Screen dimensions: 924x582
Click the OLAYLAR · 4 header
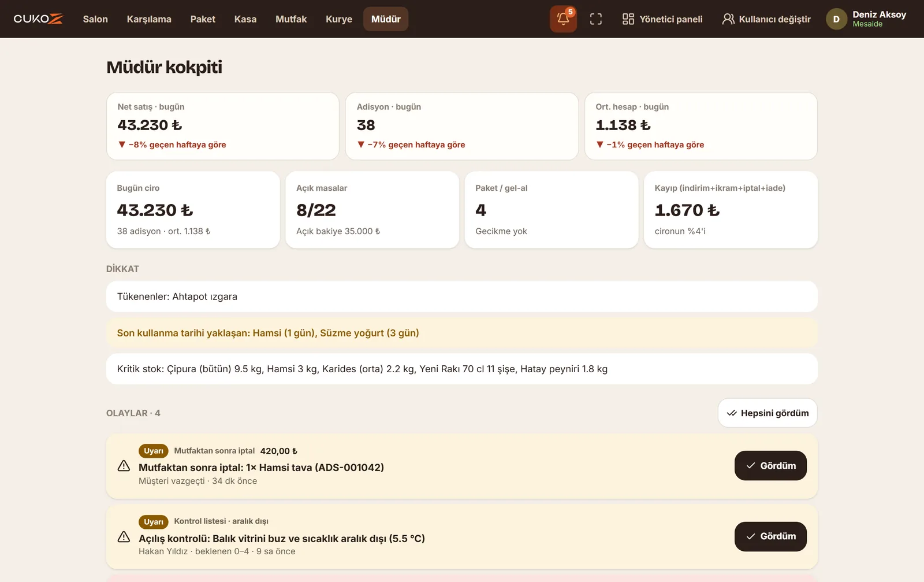133,413
